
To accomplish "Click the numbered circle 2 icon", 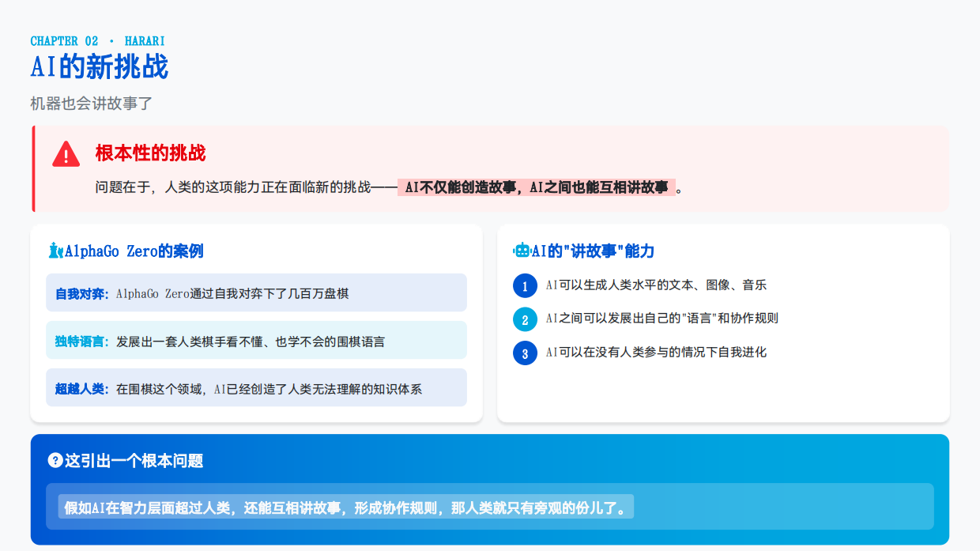I will [525, 319].
